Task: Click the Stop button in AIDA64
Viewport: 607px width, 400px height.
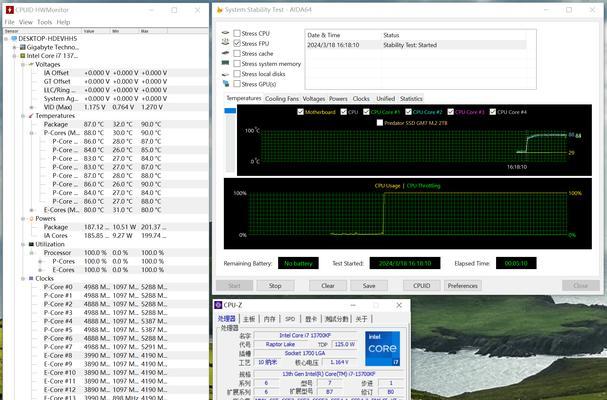Action: click(275, 286)
